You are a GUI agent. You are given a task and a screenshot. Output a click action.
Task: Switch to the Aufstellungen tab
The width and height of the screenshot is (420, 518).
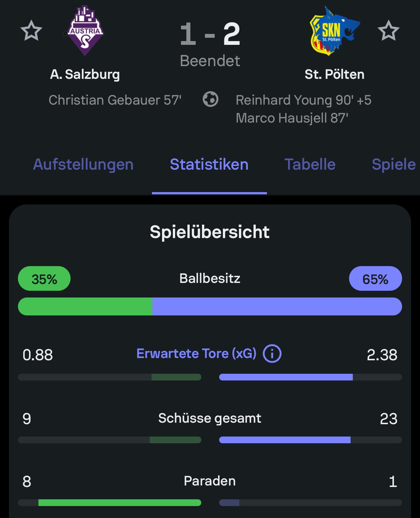click(x=83, y=164)
